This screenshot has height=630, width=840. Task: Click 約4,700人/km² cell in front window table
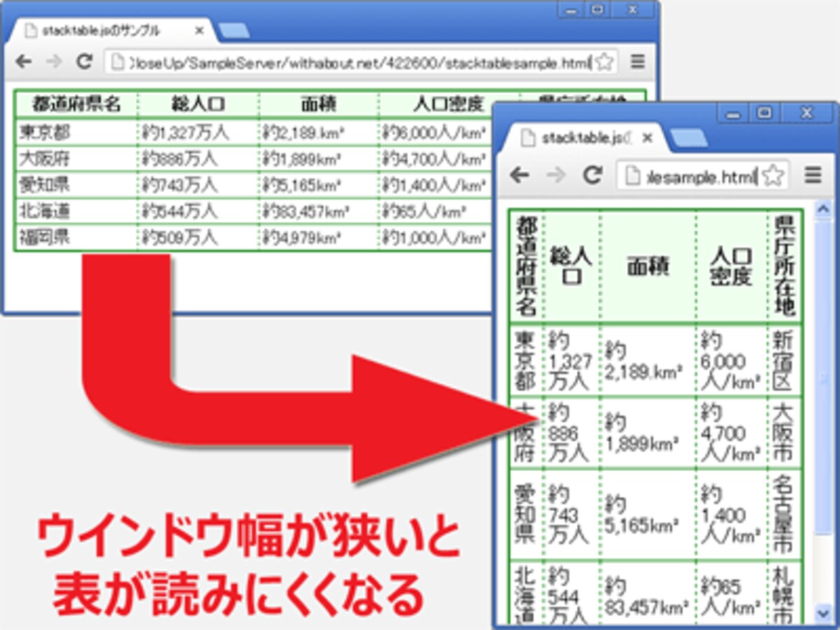pos(731,432)
